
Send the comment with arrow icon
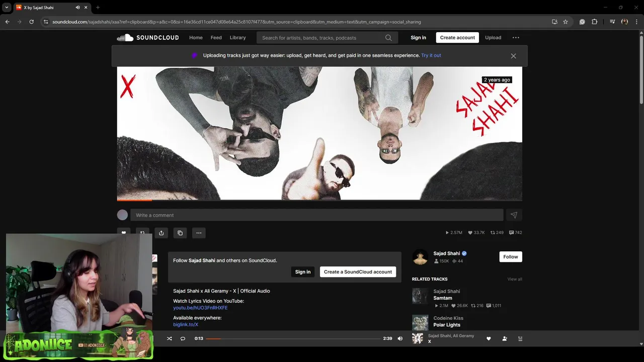click(x=514, y=215)
